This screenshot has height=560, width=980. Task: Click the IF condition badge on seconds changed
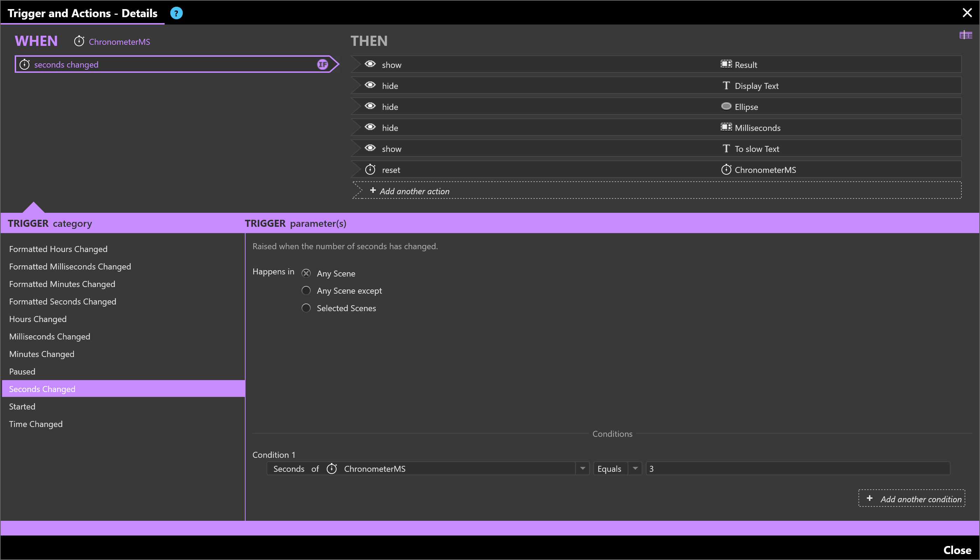(323, 64)
